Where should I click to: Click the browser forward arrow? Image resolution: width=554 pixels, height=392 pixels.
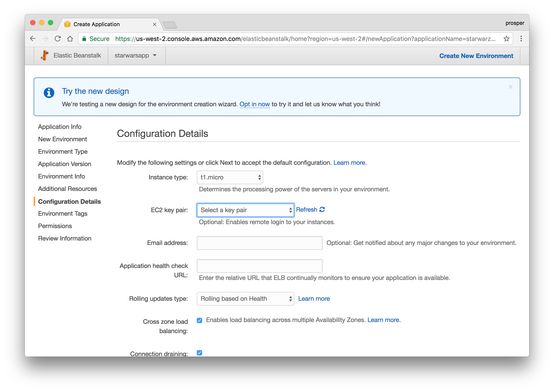click(45, 39)
